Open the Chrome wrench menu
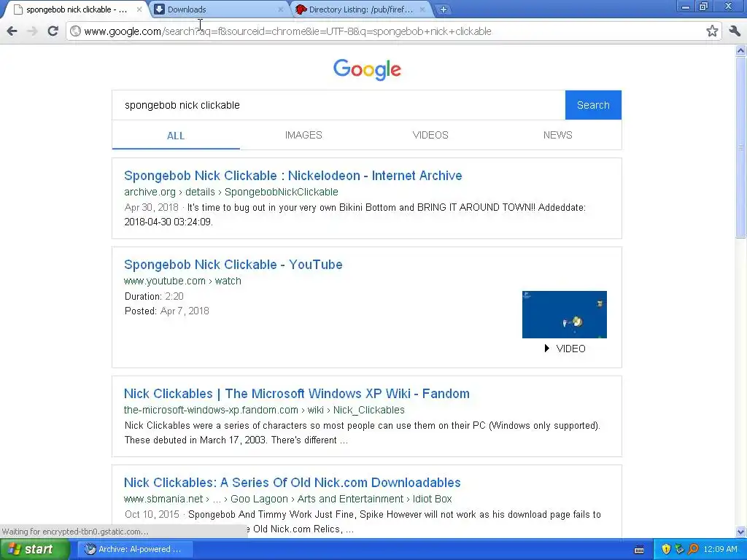This screenshot has width=747, height=560. 735,31
